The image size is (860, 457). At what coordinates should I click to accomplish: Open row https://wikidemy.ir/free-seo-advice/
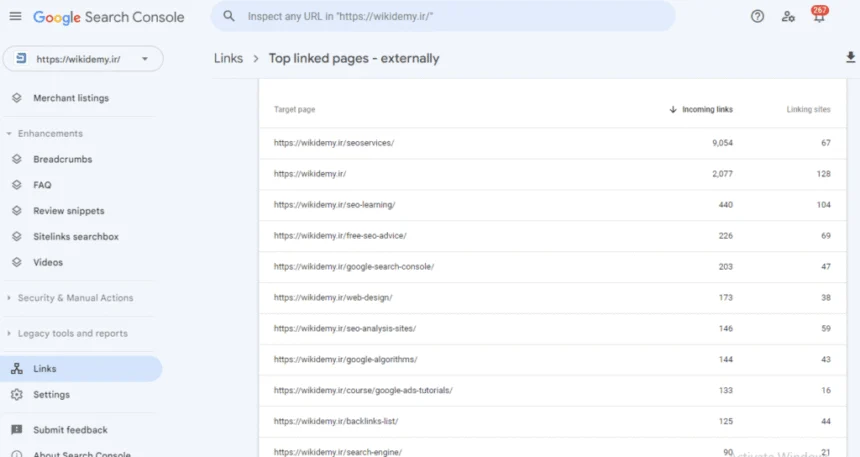click(x=552, y=236)
